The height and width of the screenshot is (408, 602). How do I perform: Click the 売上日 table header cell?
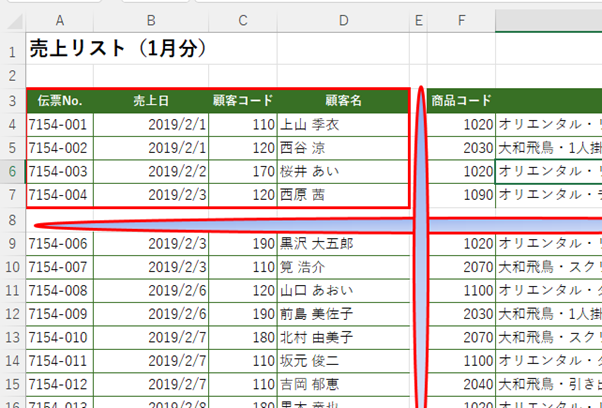151,100
